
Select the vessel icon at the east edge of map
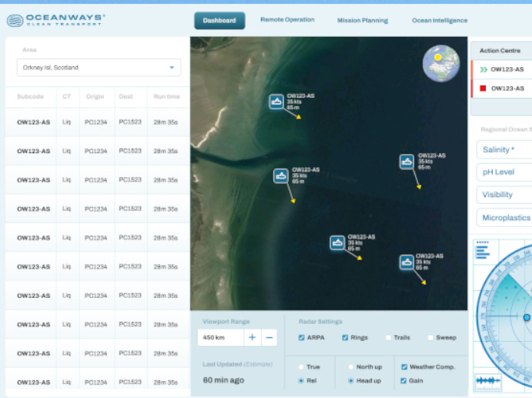407,162
